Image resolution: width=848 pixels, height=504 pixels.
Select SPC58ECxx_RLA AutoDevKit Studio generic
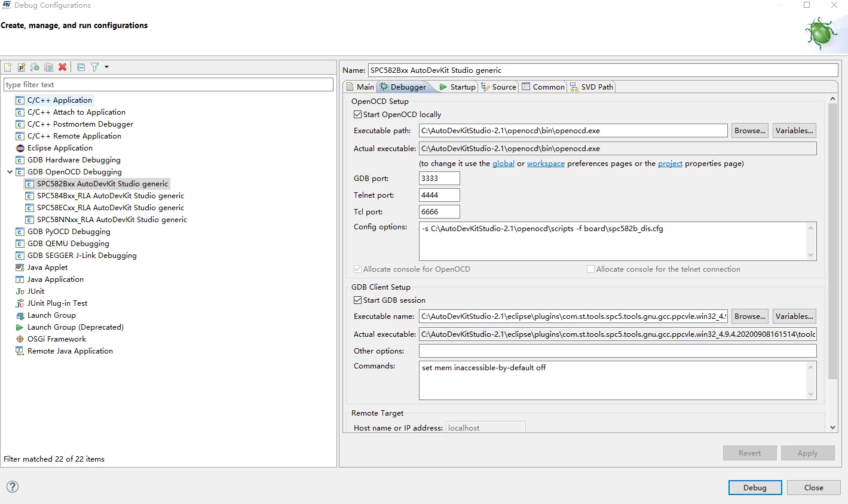pyautogui.click(x=111, y=208)
